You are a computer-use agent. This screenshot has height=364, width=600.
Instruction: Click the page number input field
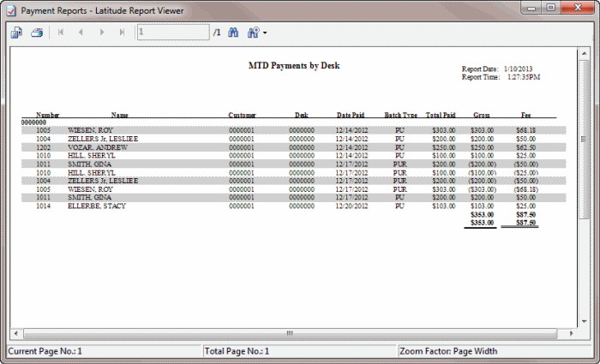(172, 33)
